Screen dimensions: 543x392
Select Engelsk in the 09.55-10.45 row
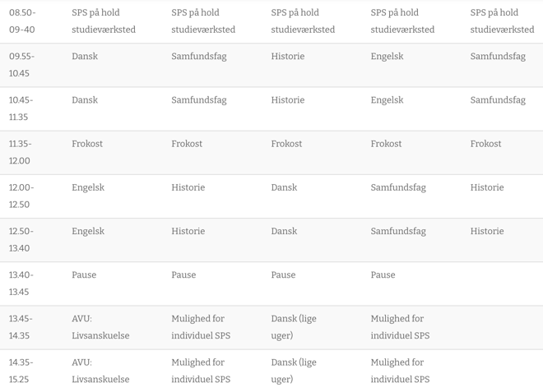point(387,57)
